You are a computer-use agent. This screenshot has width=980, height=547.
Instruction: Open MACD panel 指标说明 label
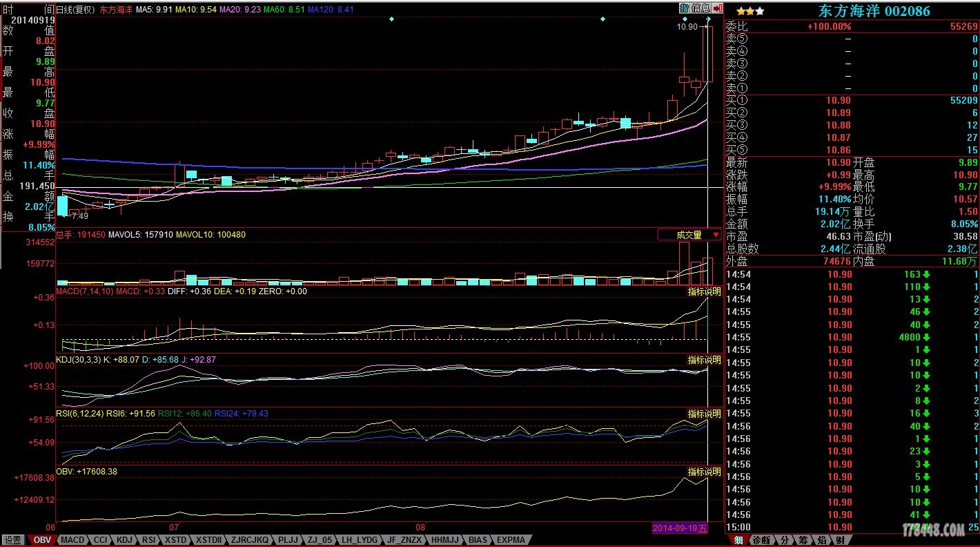(x=704, y=291)
